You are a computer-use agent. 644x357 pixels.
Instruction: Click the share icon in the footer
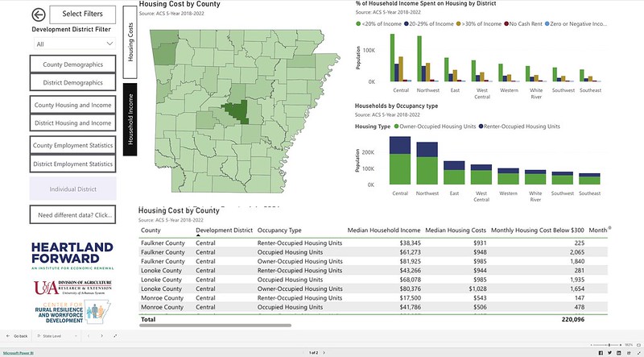(x=629, y=353)
